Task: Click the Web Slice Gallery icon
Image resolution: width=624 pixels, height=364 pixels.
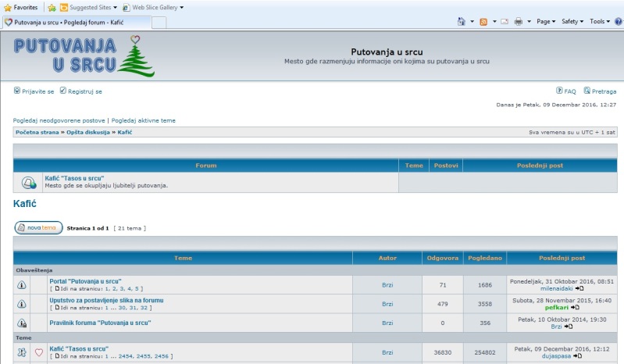Action: click(x=127, y=8)
